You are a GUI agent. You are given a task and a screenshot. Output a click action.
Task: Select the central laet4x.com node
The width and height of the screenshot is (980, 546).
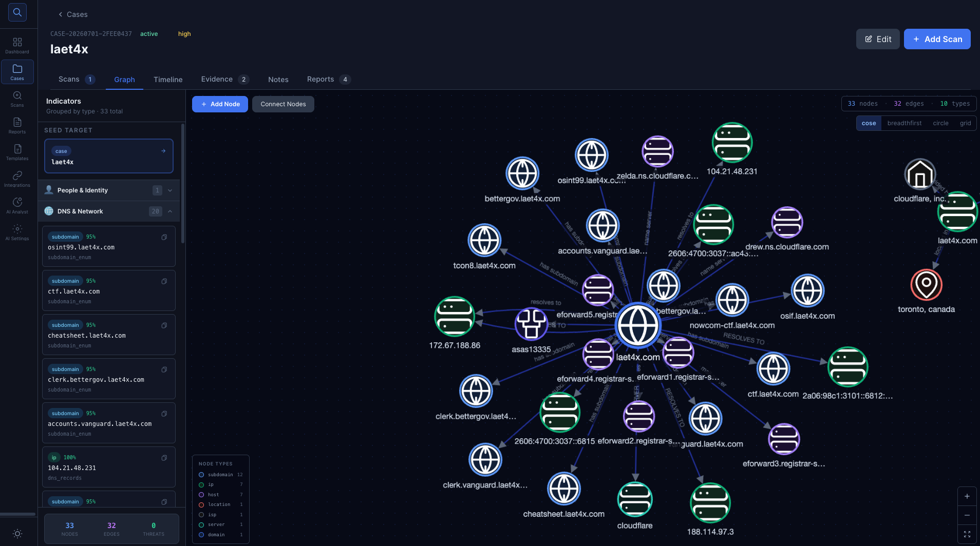click(638, 325)
